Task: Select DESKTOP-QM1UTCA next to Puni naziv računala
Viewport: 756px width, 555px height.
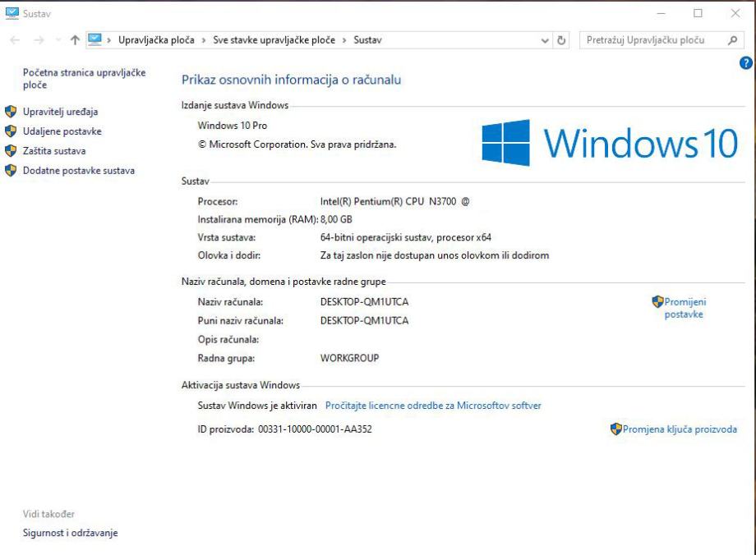Action: [365, 321]
